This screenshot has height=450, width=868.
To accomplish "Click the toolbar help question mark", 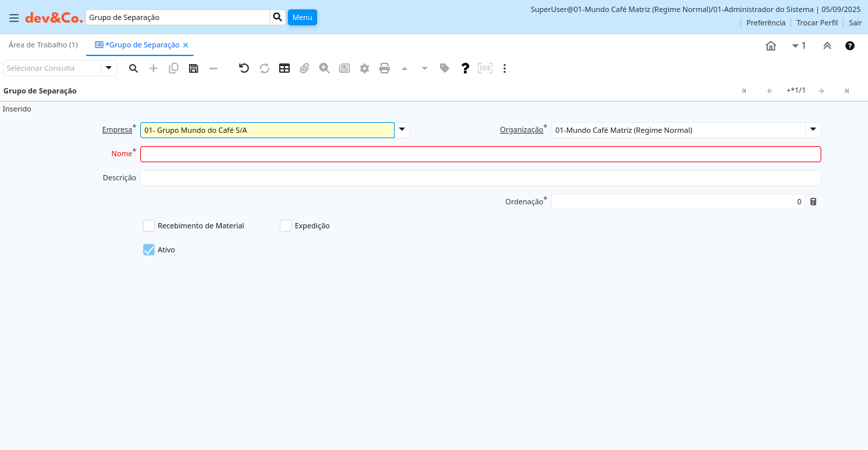I will [x=465, y=68].
